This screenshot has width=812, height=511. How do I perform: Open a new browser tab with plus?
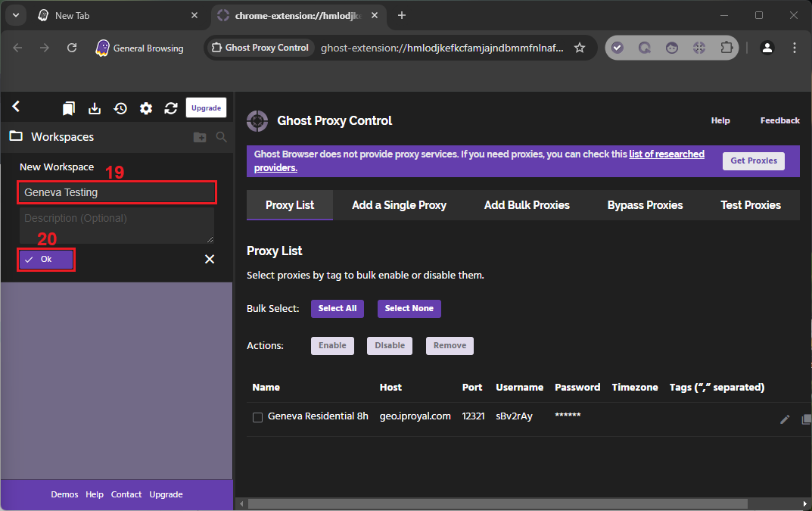pos(401,16)
